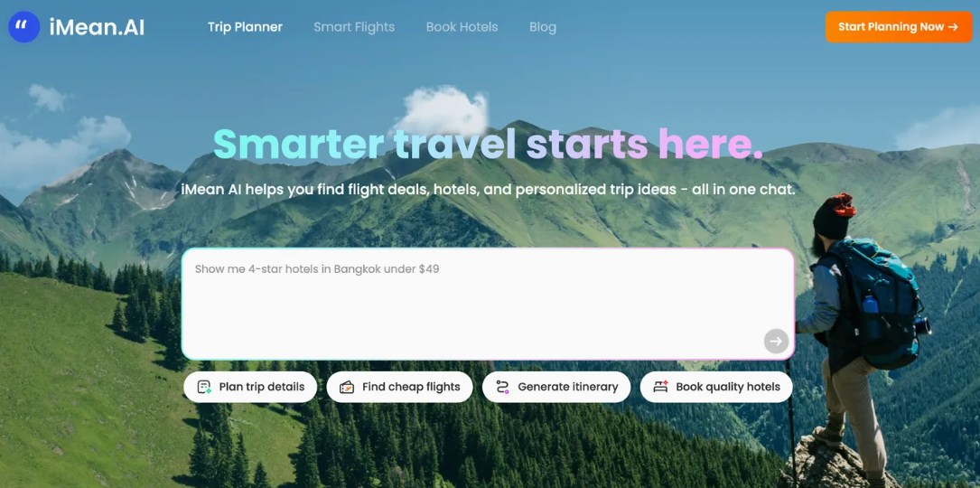Select the Generate itinerary label
Screen dimensions: 980x488
point(567,387)
